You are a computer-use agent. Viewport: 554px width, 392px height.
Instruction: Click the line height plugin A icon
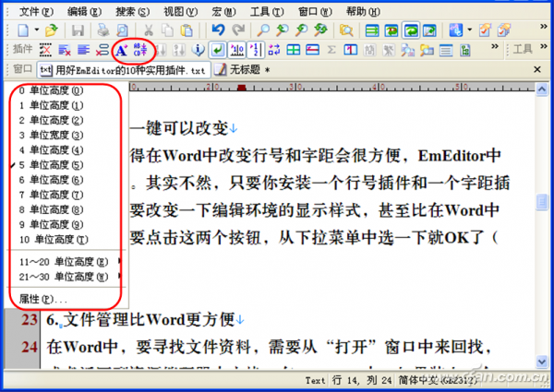click(122, 50)
